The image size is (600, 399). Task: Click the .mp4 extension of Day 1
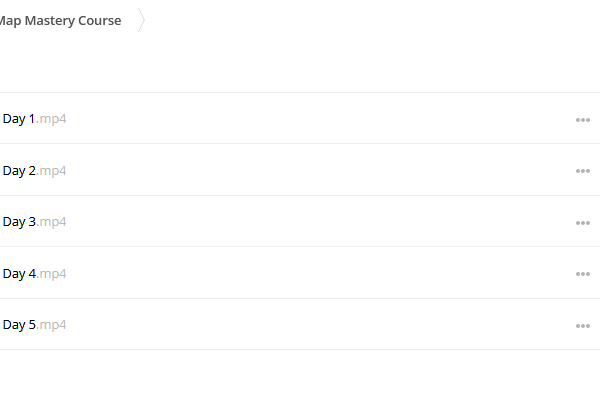tap(51, 119)
